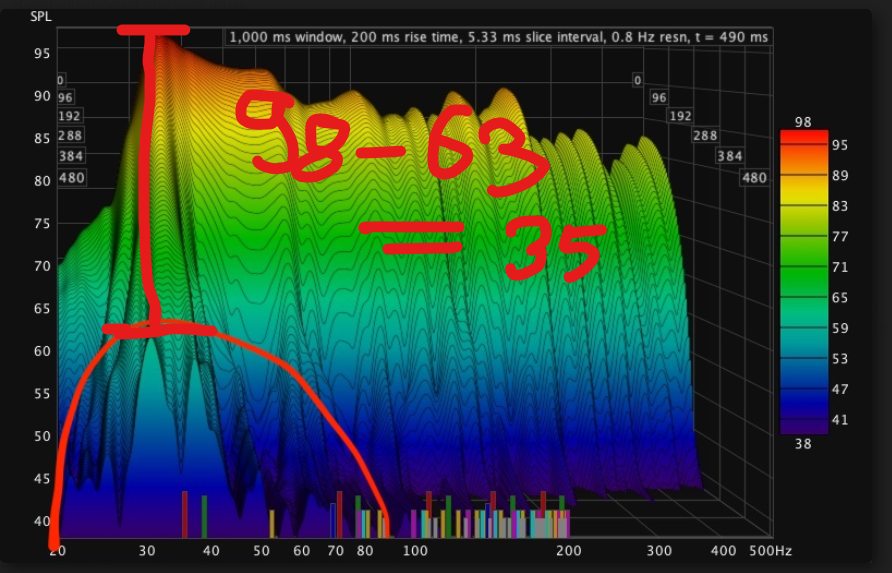This screenshot has width=892, height=573.
Task: Click the right-side 192 ms time label
Action: click(680, 116)
